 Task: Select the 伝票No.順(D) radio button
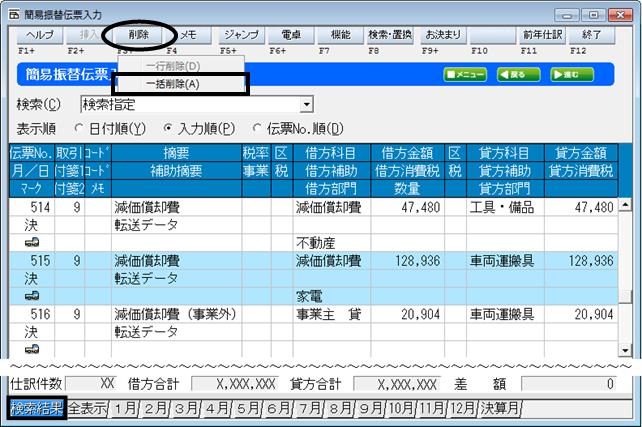pyautogui.click(x=256, y=129)
